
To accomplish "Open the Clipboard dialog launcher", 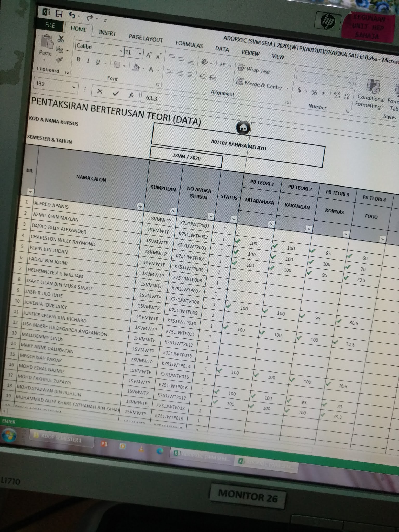I will pyautogui.click(x=67, y=72).
